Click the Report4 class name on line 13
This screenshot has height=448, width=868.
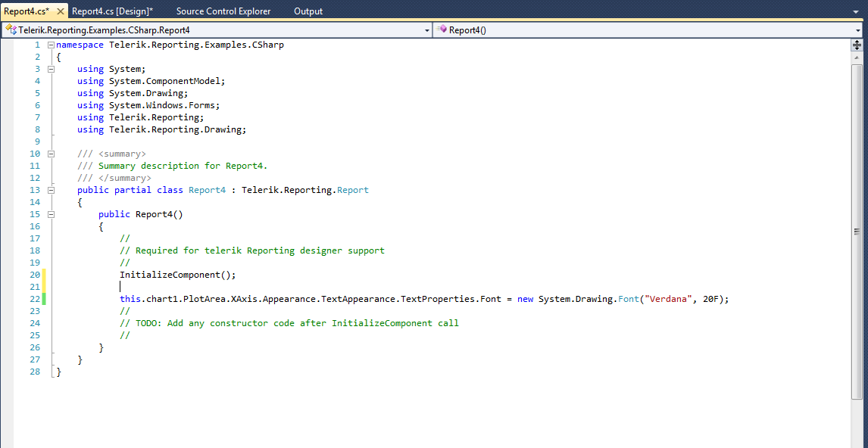[207, 190]
